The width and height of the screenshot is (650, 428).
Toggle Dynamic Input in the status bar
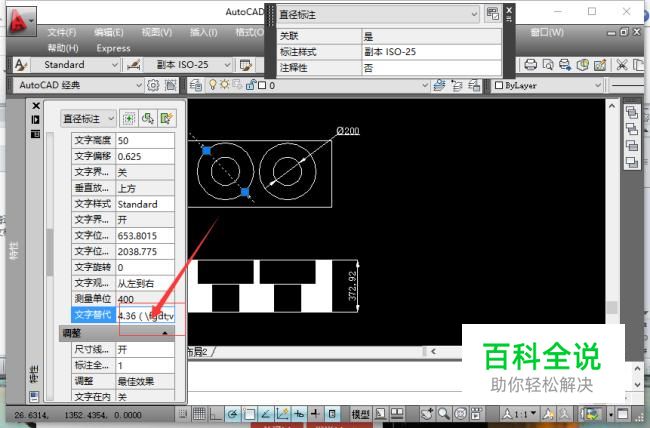pos(299,414)
